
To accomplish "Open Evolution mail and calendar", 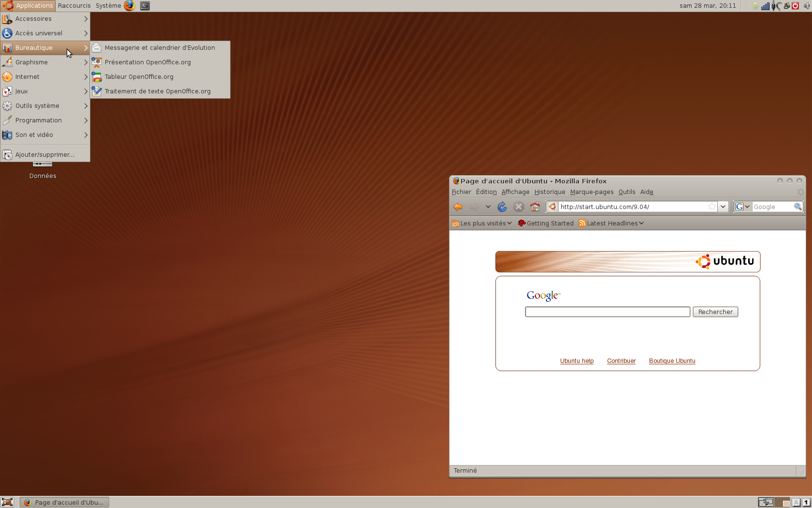I will (x=160, y=47).
